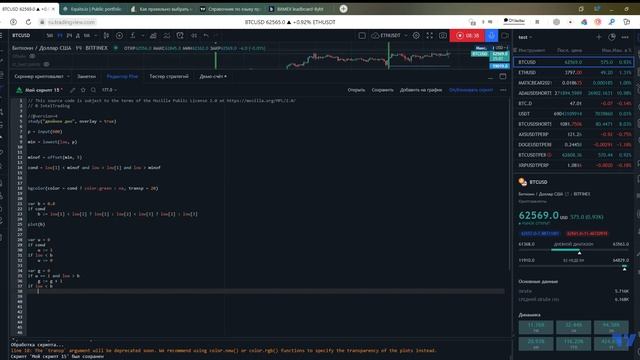Open the indicators fx icon
Screen dimensions: 640x360
(x=133, y=36)
